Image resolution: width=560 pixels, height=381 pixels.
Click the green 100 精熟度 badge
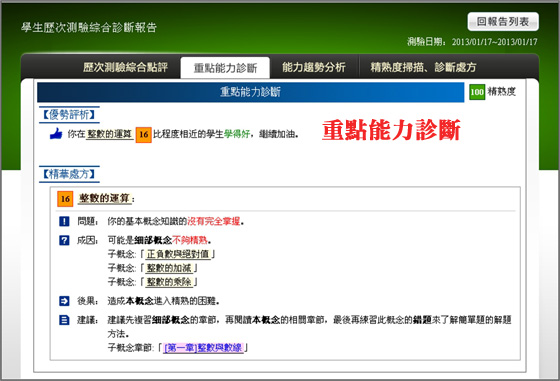coord(477,92)
